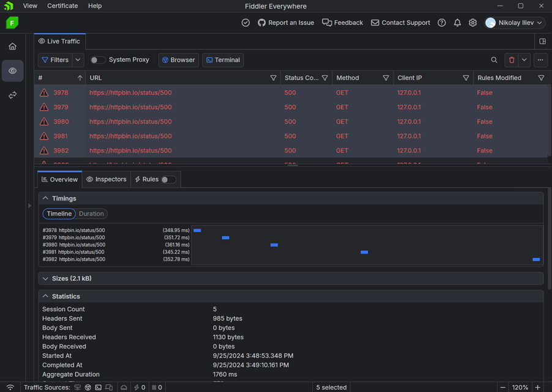This screenshot has height=392, width=552.
Task: Launch the Browser capture button
Action: pyautogui.click(x=179, y=60)
